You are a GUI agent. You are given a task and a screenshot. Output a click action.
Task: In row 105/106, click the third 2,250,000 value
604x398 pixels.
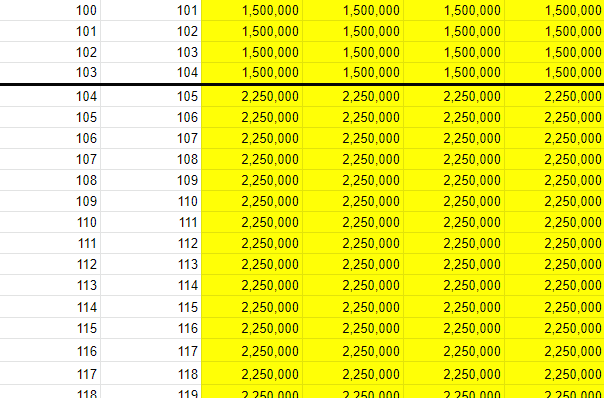[454, 117]
